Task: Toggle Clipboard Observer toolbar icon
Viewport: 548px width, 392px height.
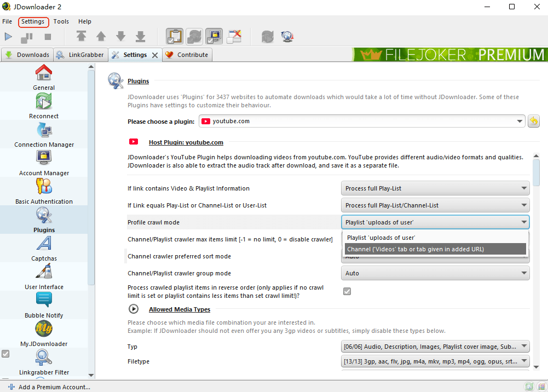Action: (175, 37)
